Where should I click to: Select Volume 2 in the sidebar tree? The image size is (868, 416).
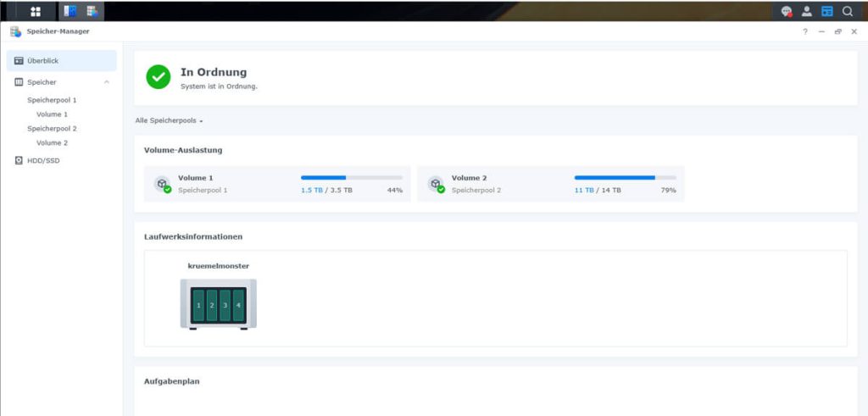pos(52,143)
